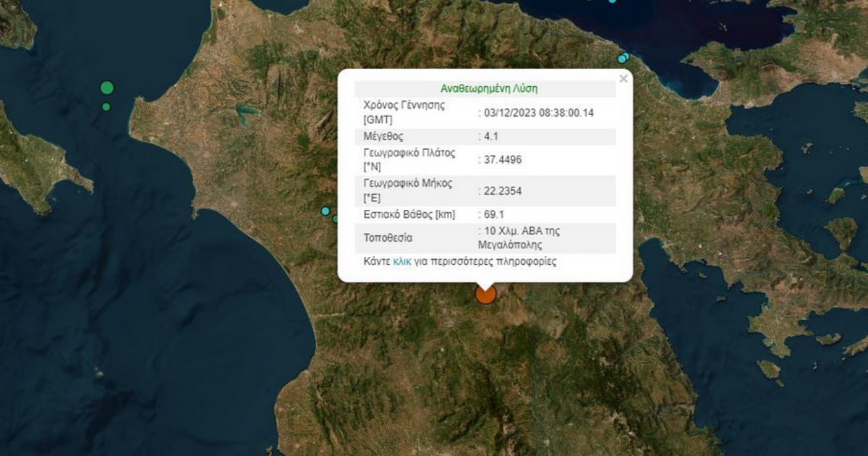Close the earthquake info popup
This screenshot has width=868, height=456.
[x=623, y=79]
